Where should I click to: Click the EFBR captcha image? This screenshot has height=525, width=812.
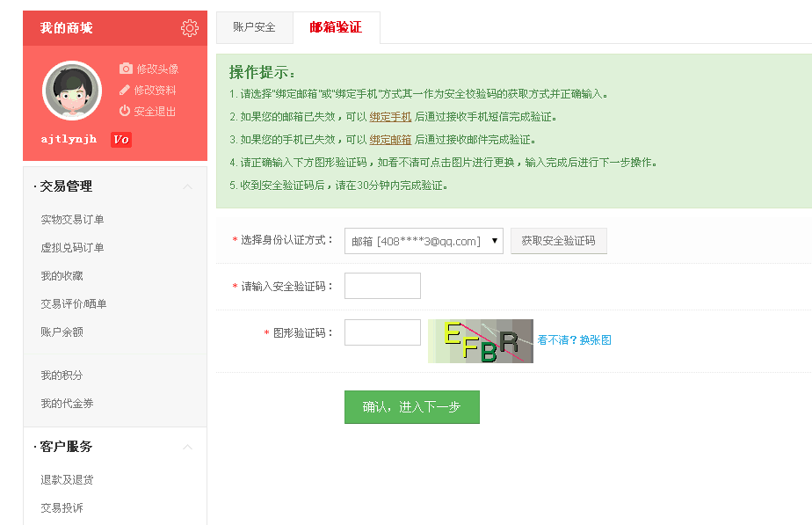point(481,341)
